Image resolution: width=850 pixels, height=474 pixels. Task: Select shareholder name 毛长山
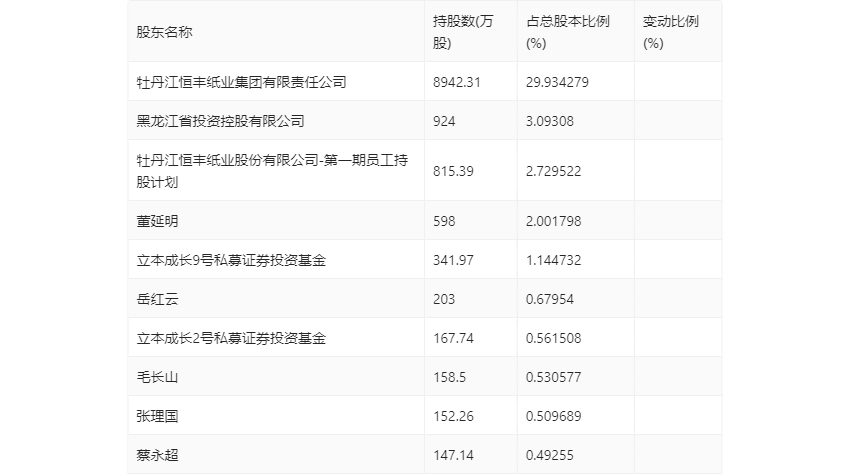click(157, 377)
